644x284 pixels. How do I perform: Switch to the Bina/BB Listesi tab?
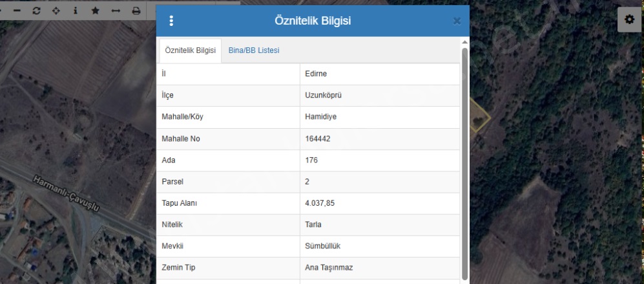(x=254, y=50)
